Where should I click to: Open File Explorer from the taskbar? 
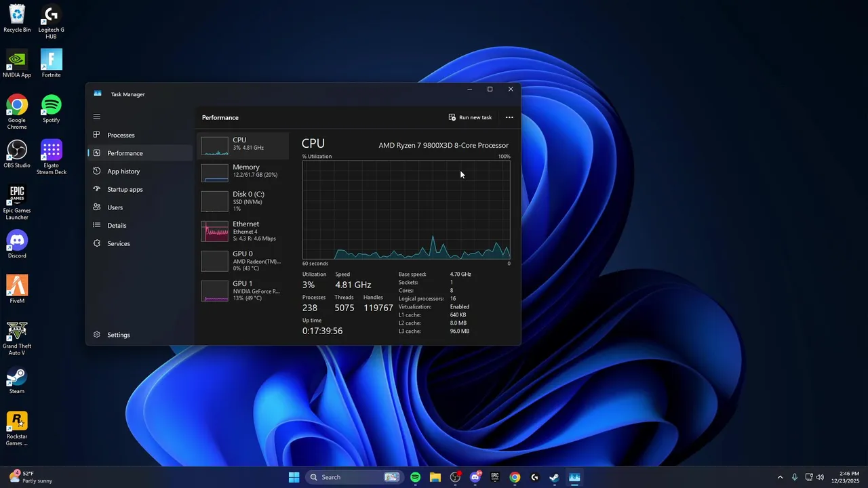(x=435, y=477)
